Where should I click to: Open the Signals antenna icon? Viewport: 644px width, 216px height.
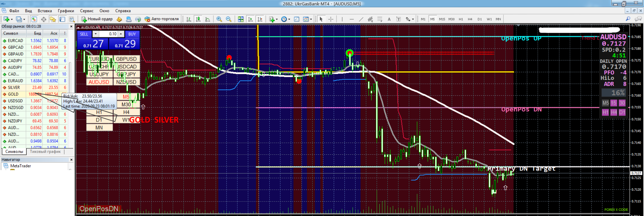click(x=138, y=19)
